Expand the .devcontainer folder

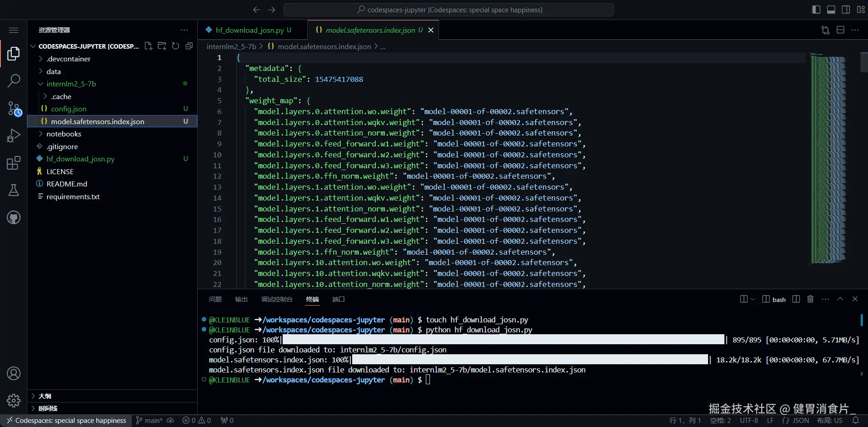click(x=68, y=59)
